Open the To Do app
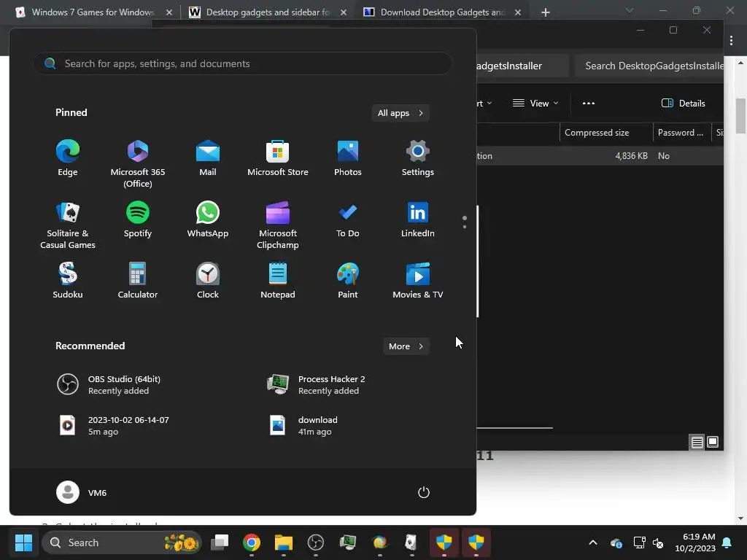This screenshot has width=747, height=560. [x=348, y=220]
